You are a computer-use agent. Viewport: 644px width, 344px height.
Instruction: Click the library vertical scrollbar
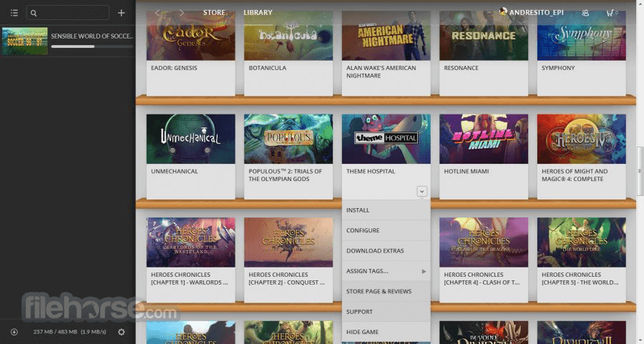click(640, 171)
